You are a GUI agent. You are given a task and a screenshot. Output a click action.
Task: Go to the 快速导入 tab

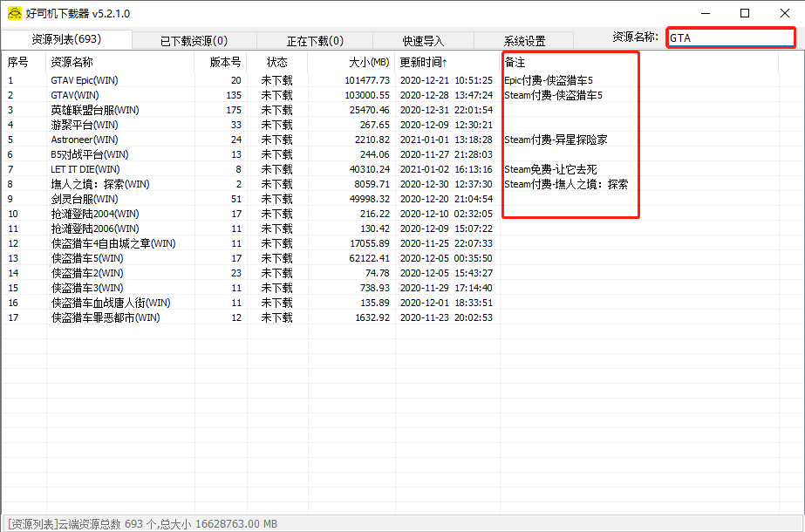(x=423, y=41)
